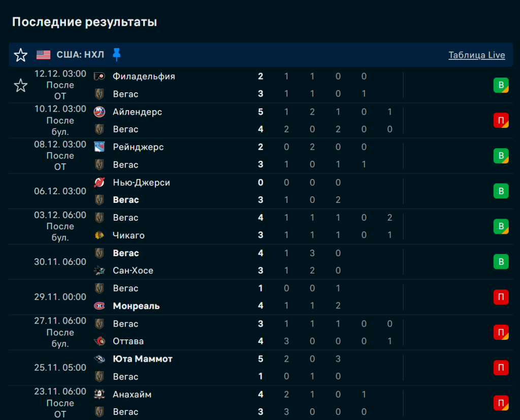The image size is (520, 420).
Task: Click the Филадельфия team logo
Action: [x=100, y=77]
